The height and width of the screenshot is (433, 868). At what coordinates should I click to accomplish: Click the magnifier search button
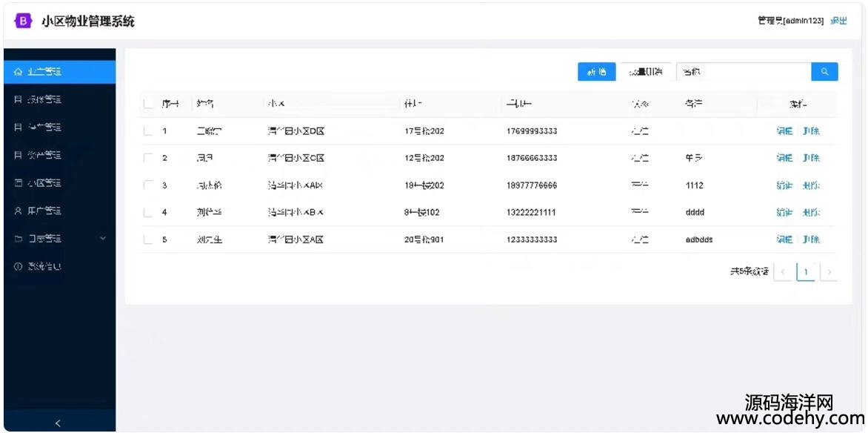click(824, 71)
